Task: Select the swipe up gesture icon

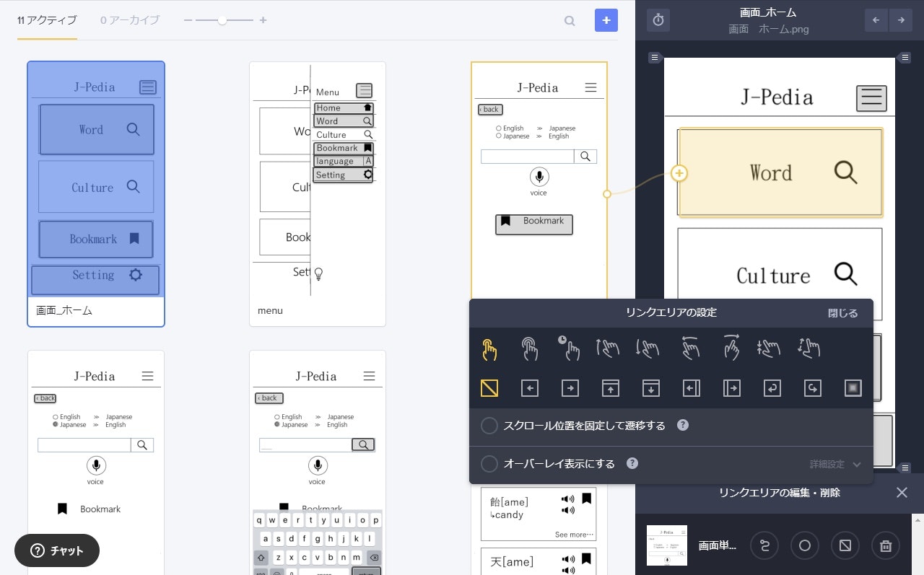Action: coord(608,349)
